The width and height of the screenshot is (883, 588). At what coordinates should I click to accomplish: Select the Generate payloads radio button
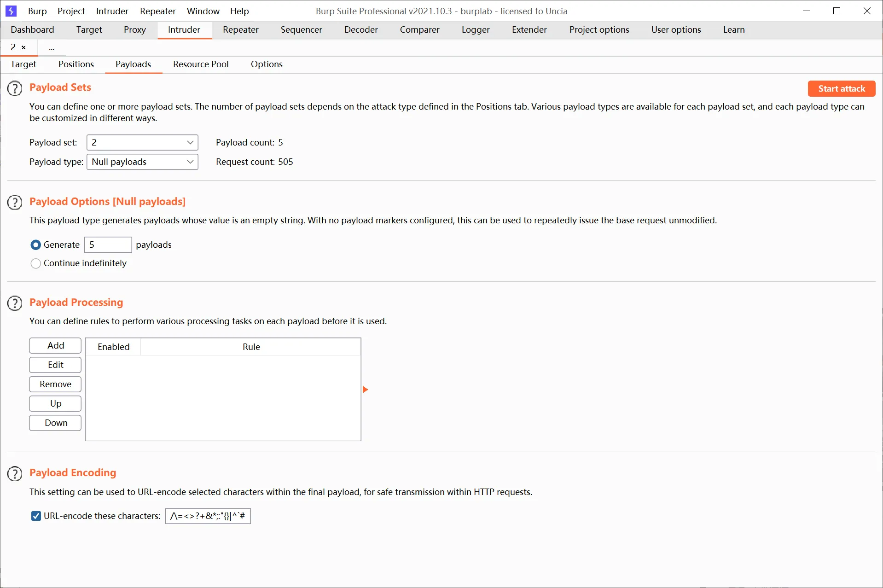pyautogui.click(x=35, y=245)
